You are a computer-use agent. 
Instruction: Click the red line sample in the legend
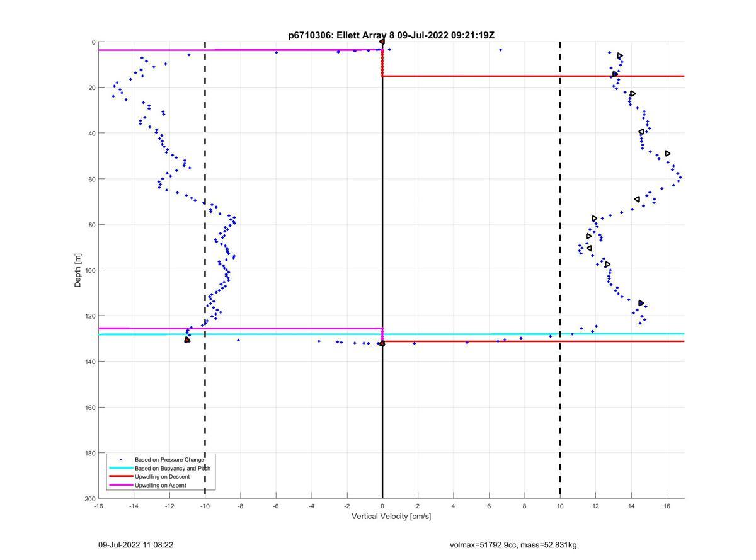[x=120, y=477]
